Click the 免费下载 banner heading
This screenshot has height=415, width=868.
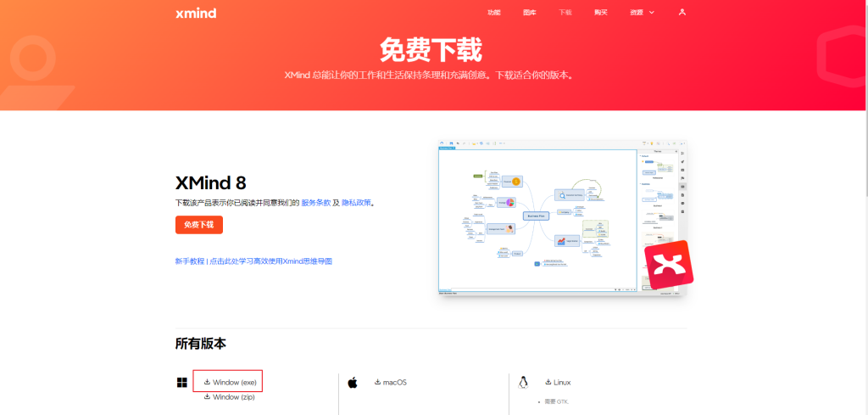[431, 50]
